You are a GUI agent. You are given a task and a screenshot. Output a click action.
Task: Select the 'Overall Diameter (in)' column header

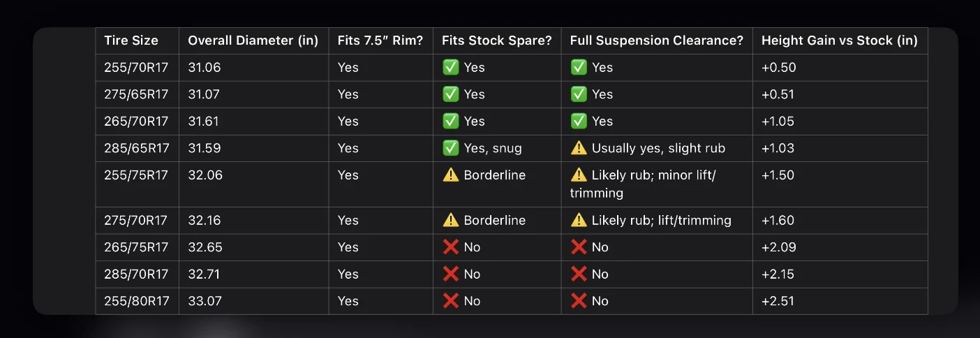[253, 41]
